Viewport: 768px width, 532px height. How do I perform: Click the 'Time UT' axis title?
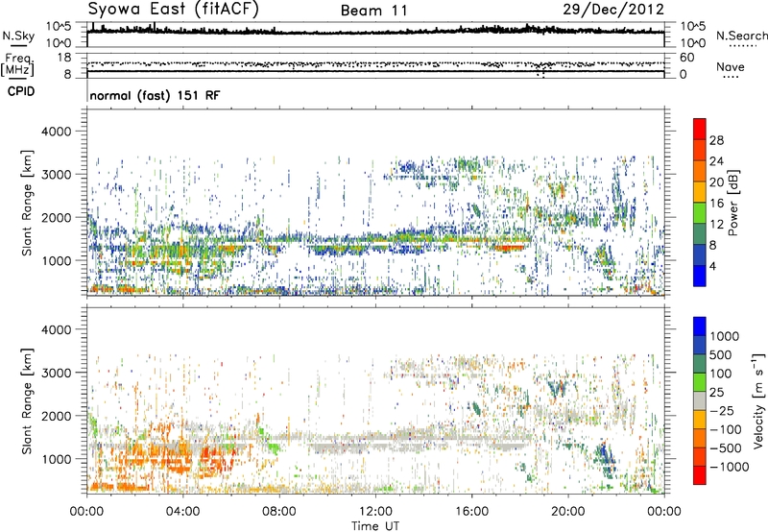[375, 526]
